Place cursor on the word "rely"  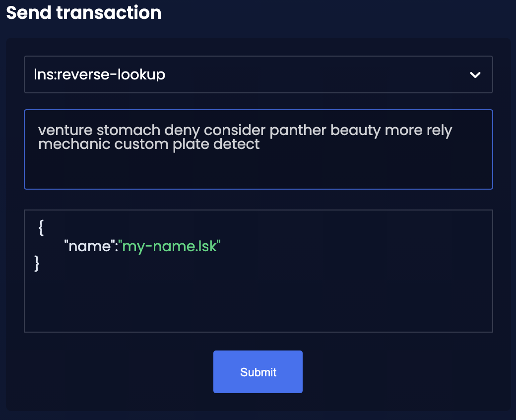pos(439,131)
